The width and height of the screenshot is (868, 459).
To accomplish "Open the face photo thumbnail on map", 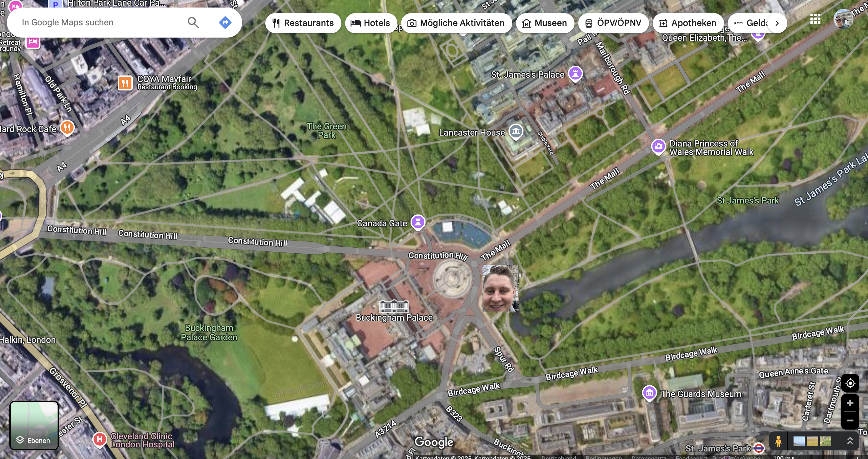I will 500,288.
